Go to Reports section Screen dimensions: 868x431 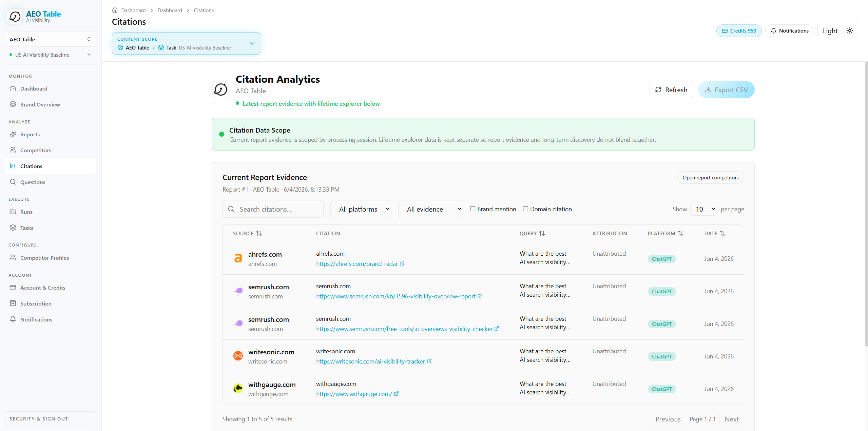point(51,134)
